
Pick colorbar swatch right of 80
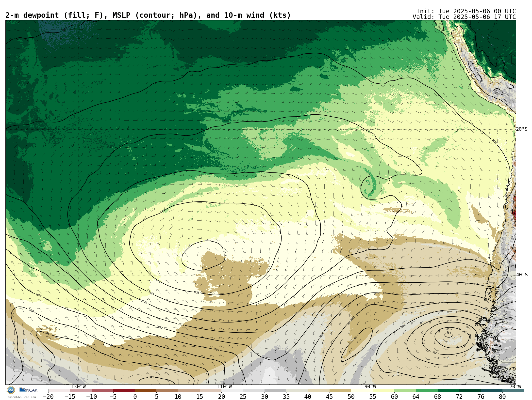tap(513, 391)
